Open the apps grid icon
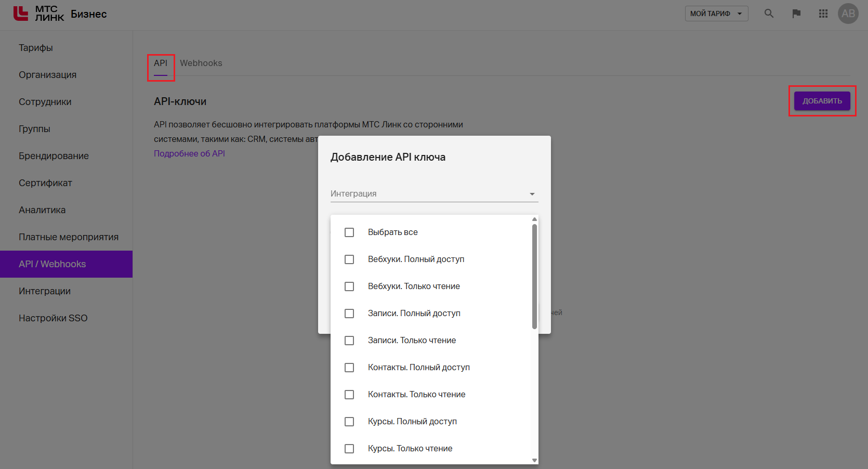 (823, 14)
